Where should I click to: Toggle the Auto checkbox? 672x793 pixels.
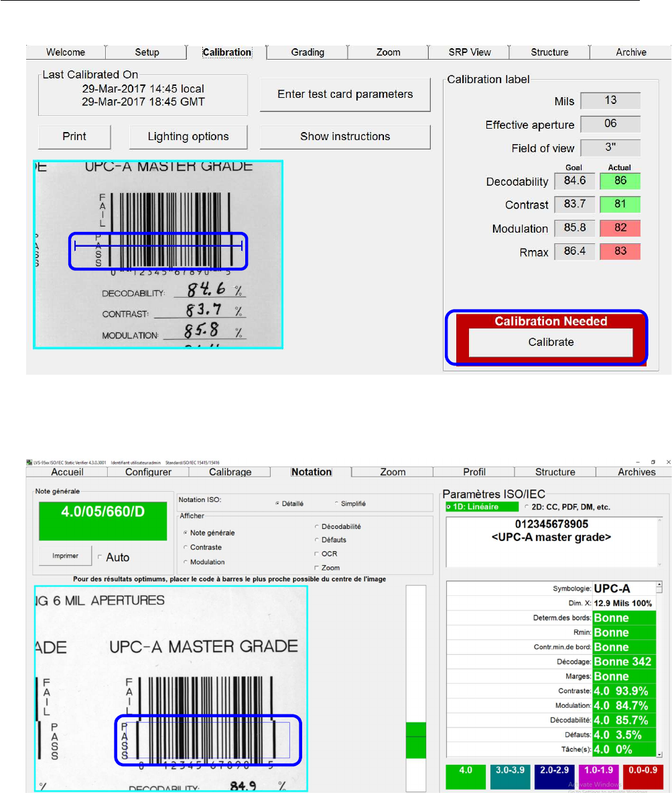100,557
